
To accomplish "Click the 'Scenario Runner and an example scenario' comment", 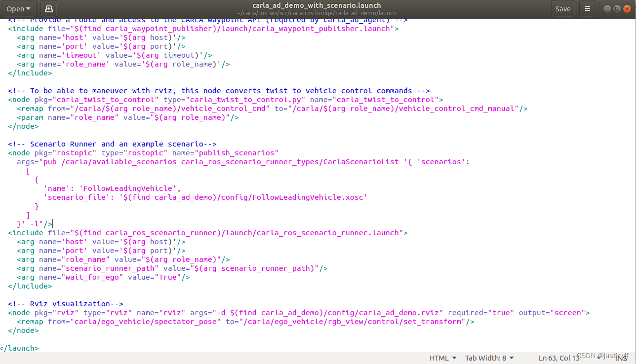I will [112, 144].
